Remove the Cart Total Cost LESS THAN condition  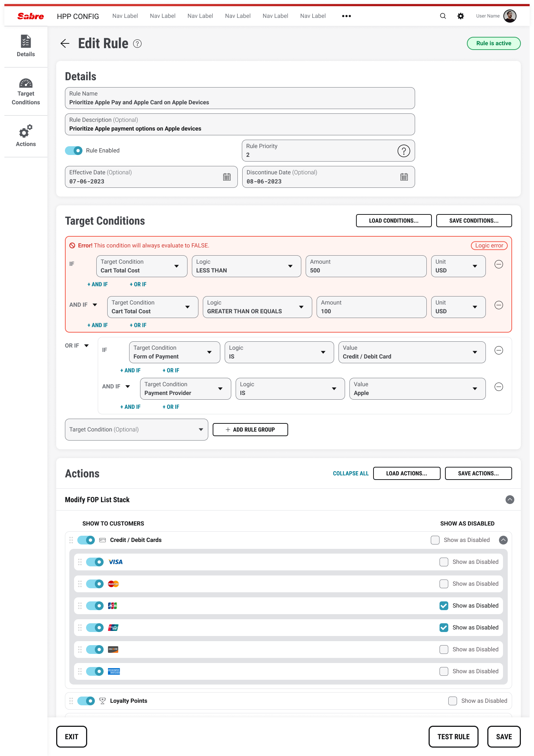click(x=499, y=264)
